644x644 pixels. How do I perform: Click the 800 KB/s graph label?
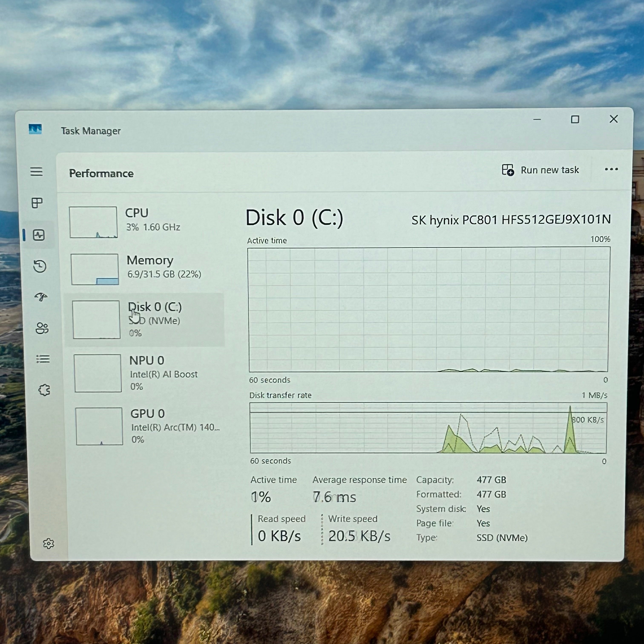(x=588, y=420)
